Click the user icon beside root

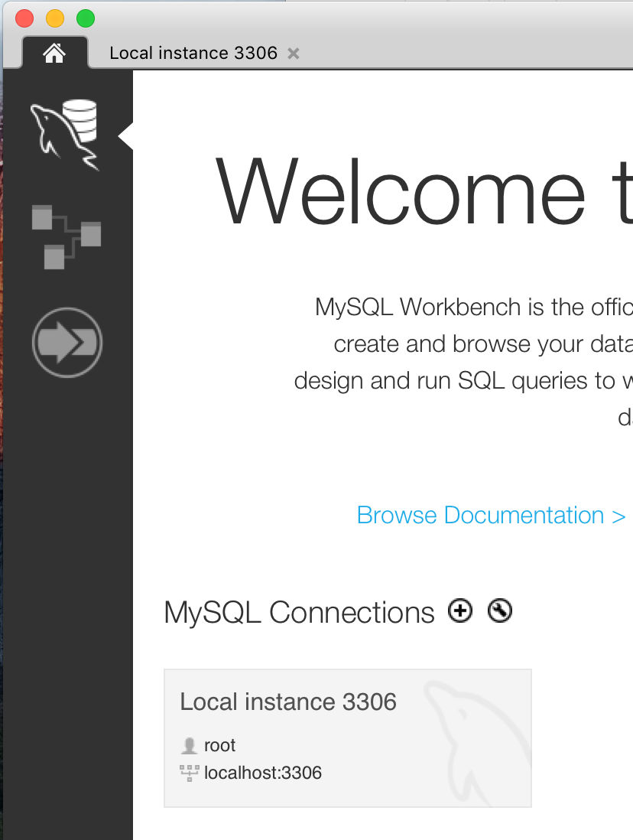pyautogui.click(x=188, y=744)
